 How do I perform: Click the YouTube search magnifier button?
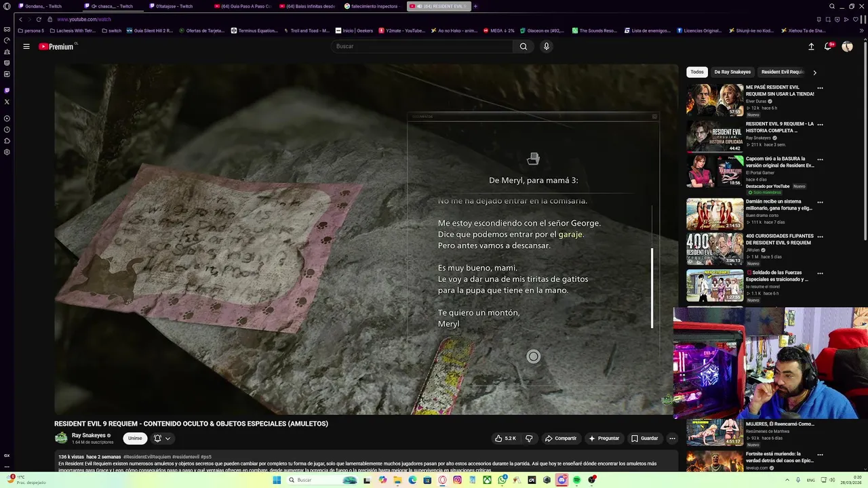pos(523,46)
